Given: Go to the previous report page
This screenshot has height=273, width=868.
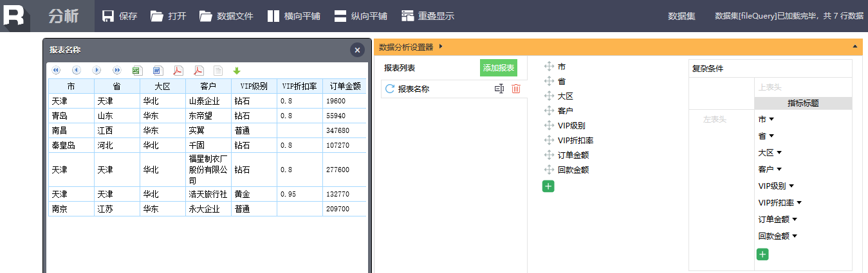Looking at the screenshot, I should (77, 70).
